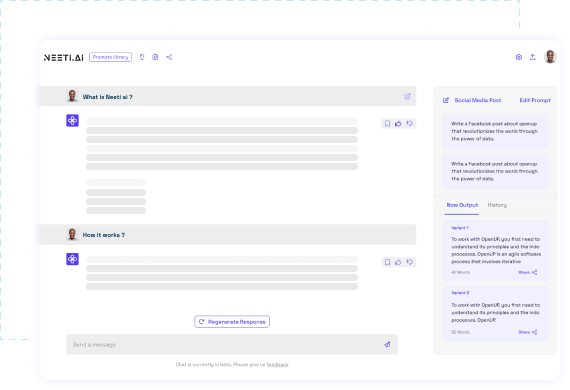Click the 'What is Neeti ai ?' message text
The image size is (570, 390).
coord(108,97)
